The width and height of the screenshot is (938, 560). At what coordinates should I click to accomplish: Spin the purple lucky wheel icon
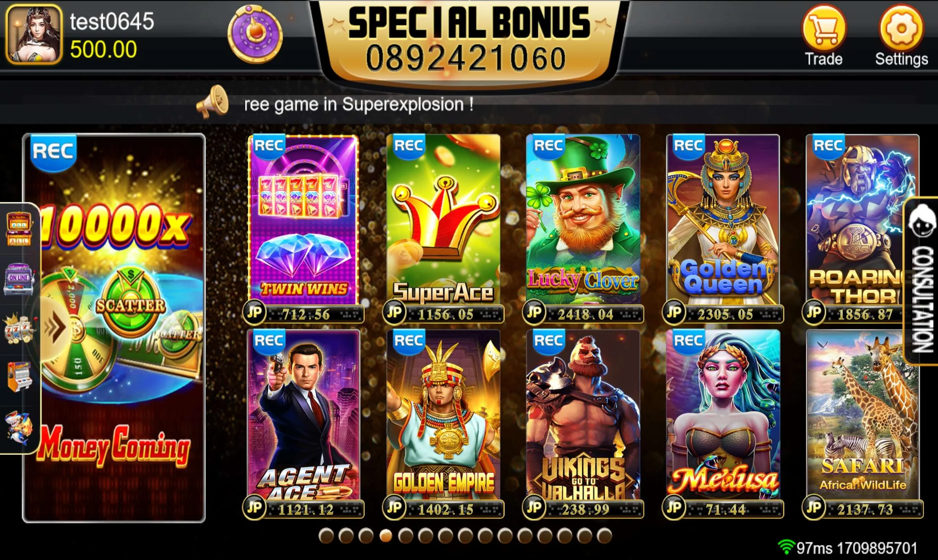tap(255, 34)
